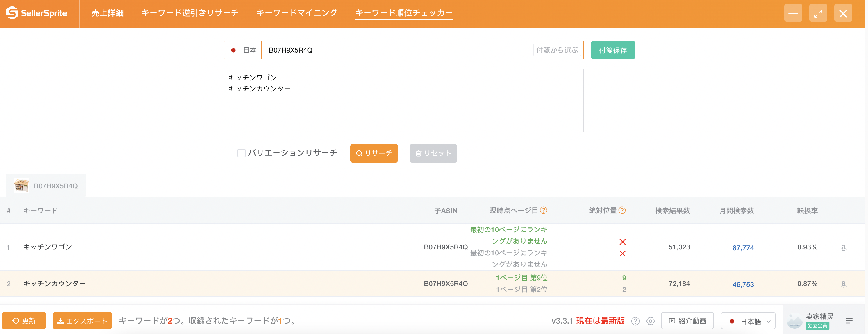This screenshot has height=334, width=868.
Task: Click the エクスポート button
Action: pyautogui.click(x=82, y=321)
